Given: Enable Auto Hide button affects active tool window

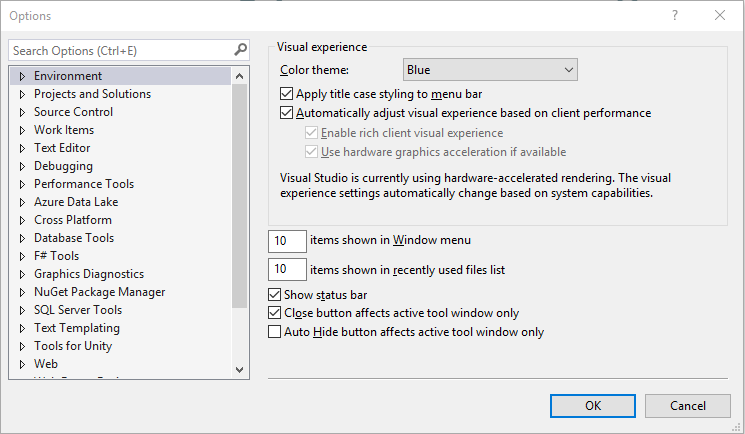Looking at the screenshot, I should (x=276, y=332).
